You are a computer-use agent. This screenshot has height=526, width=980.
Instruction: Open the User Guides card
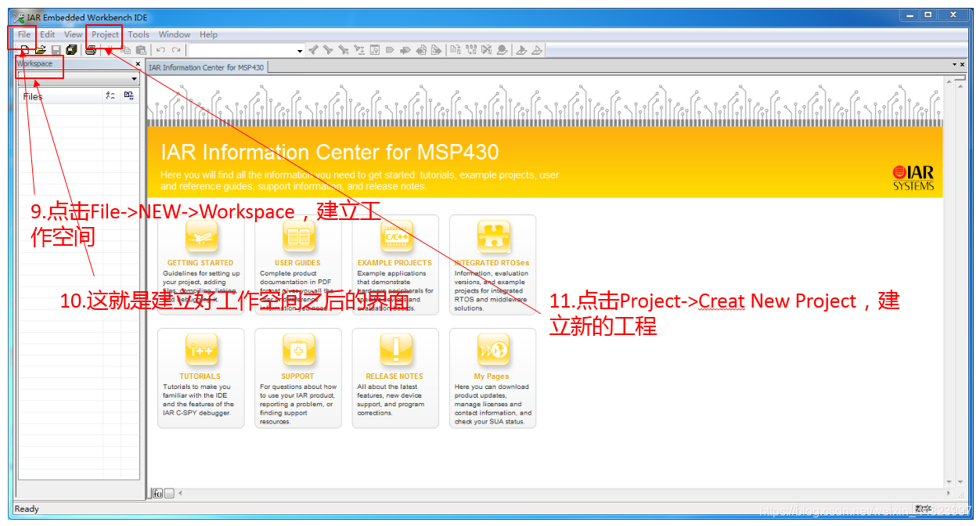[x=297, y=265]
